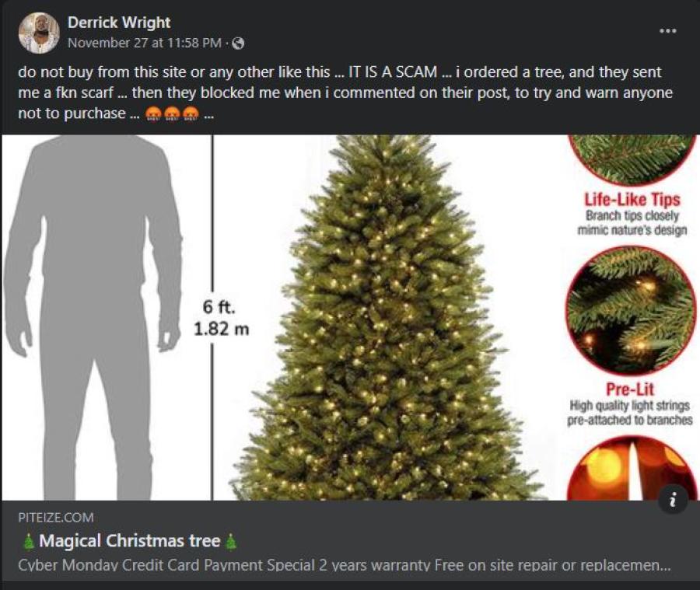Open the three-dot post options menu
This screenshot has width=700, height=590.
pos(668,31)
